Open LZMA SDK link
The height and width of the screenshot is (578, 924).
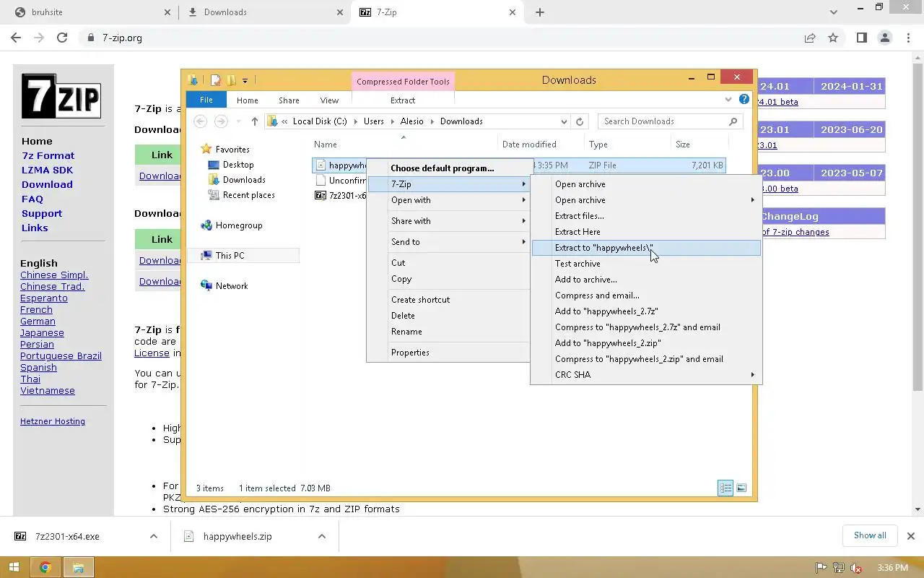[x=47, y=170]
